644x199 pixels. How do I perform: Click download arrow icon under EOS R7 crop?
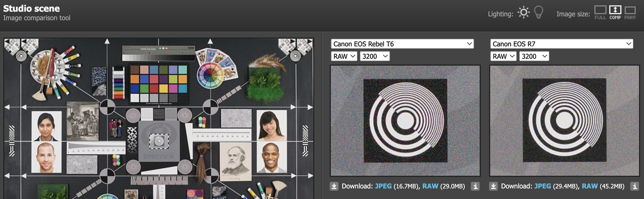pyautogui.click(x=494, y=186)
